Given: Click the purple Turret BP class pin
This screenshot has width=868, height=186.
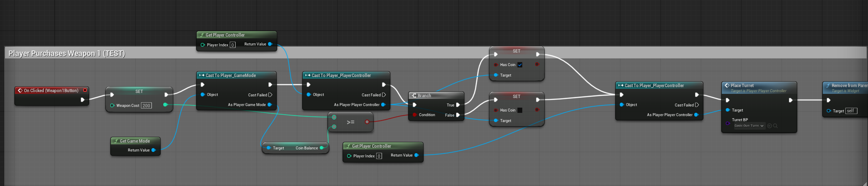Looking at the screenshot, I should click(x=728, y=123).
